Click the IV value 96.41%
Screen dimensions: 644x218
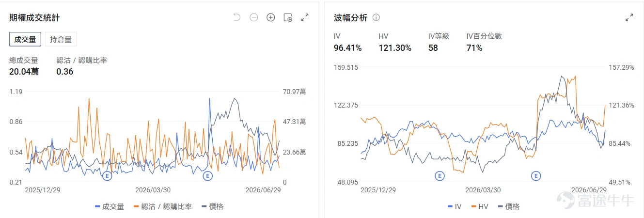(x=348, y=48)
